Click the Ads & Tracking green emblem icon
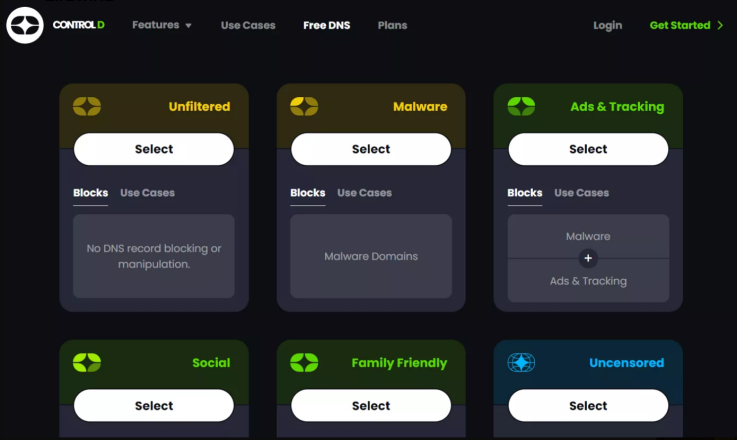This screenshot has width=737, height=440. (x=521, y=106)
